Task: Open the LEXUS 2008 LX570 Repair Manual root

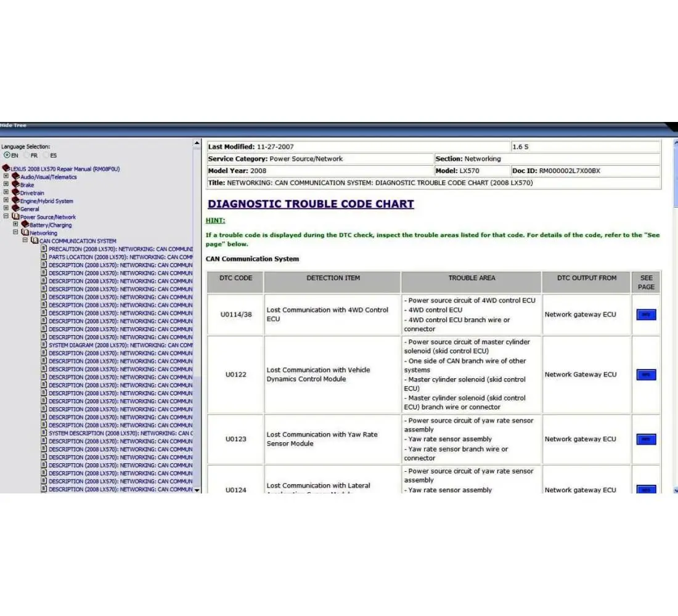Action: 65,169
